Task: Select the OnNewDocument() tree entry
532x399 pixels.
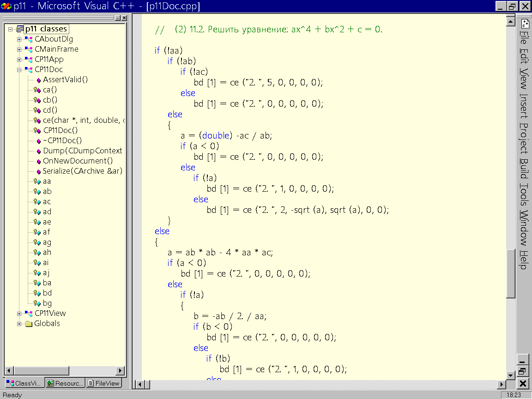Action: pos(78,161)
